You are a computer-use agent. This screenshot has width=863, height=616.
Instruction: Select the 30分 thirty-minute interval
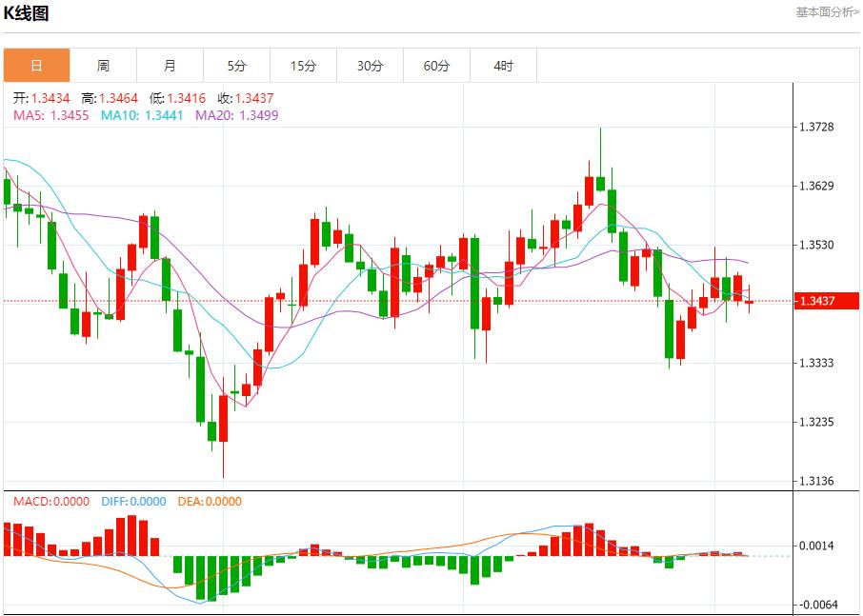(x=370, y=65)
